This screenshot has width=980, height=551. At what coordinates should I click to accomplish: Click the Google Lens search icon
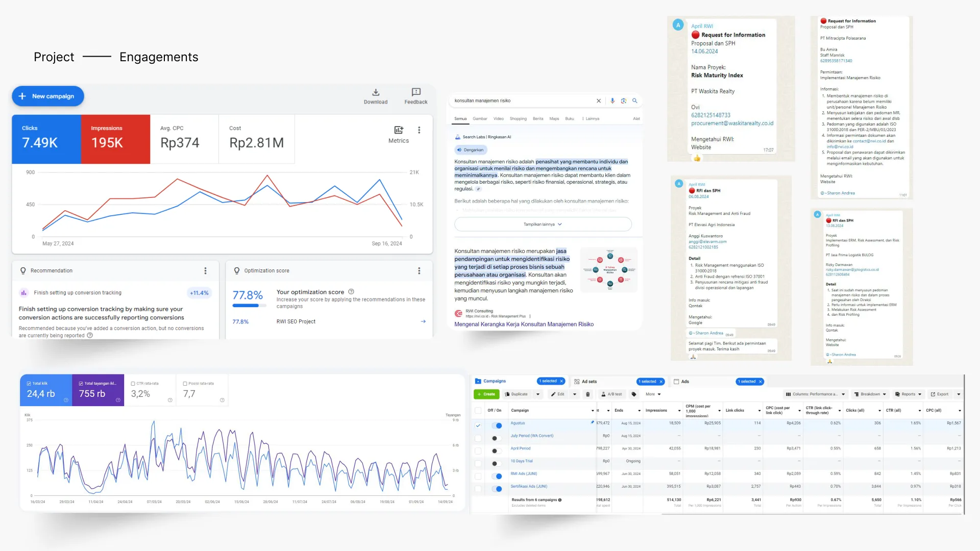[x=624, y=101]
